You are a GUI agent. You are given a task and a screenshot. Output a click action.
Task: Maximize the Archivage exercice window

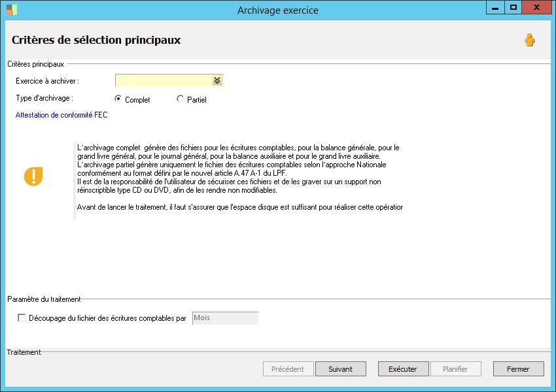513,7
